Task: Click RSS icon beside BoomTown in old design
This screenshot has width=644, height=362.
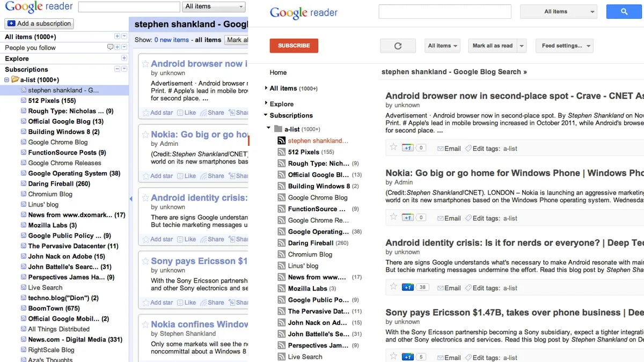Action: [23, 308]
